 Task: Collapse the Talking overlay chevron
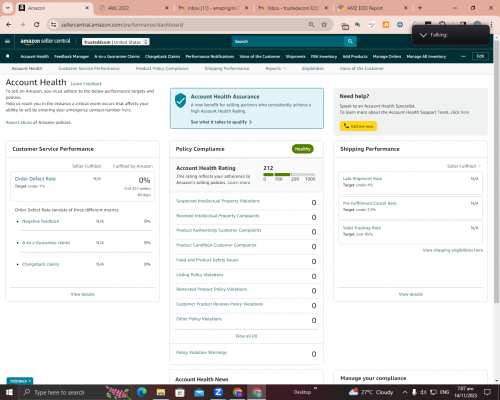(x=423, y=35)
